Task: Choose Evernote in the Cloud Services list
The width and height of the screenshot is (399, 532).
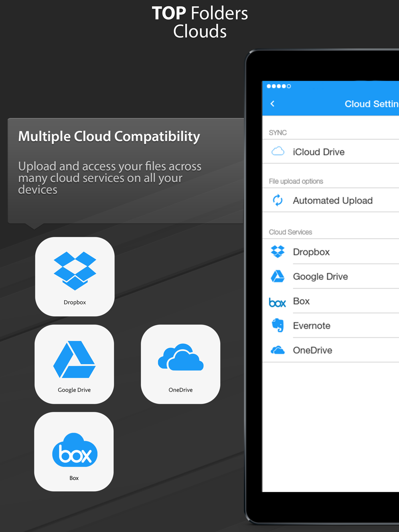Action: [331, 326]
